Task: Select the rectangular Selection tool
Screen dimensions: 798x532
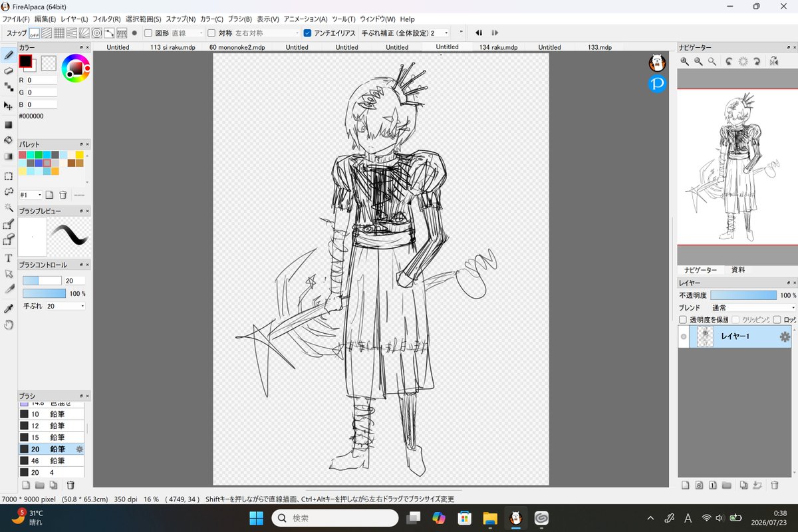Action: (x=9, y=176)
